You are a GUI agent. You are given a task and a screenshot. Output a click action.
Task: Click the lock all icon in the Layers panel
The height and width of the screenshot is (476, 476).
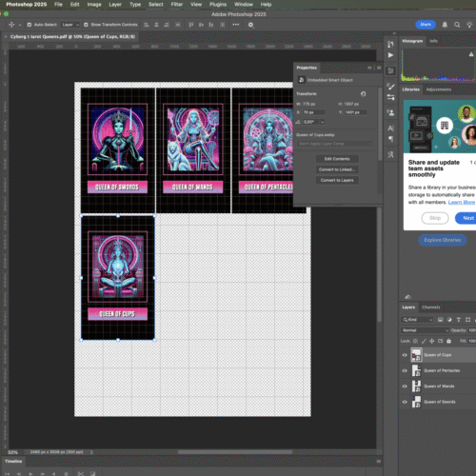pyautogui.click(x=448, y=341)
